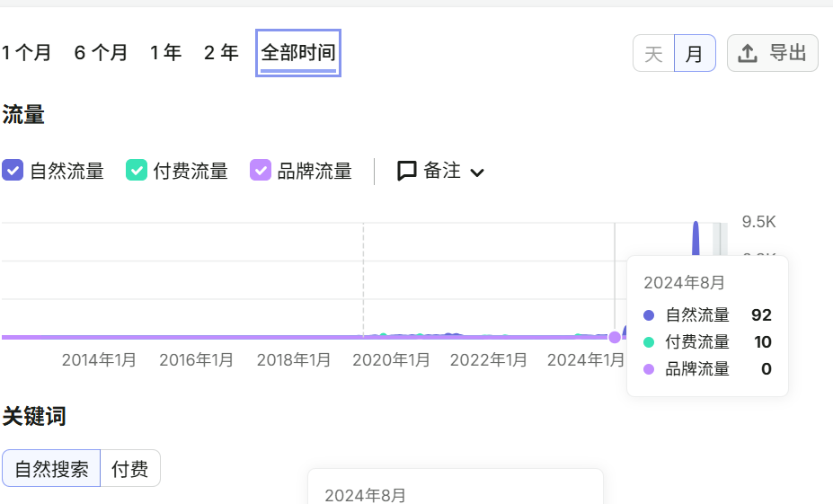Click the 2022年1月 axis label
Screen dimensions: 833x504
[488, 360]
